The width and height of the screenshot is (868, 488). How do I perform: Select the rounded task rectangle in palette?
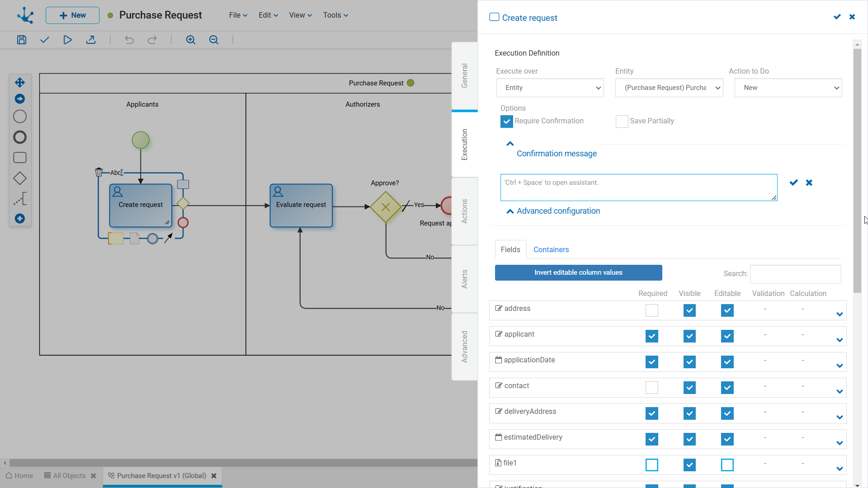20,158
